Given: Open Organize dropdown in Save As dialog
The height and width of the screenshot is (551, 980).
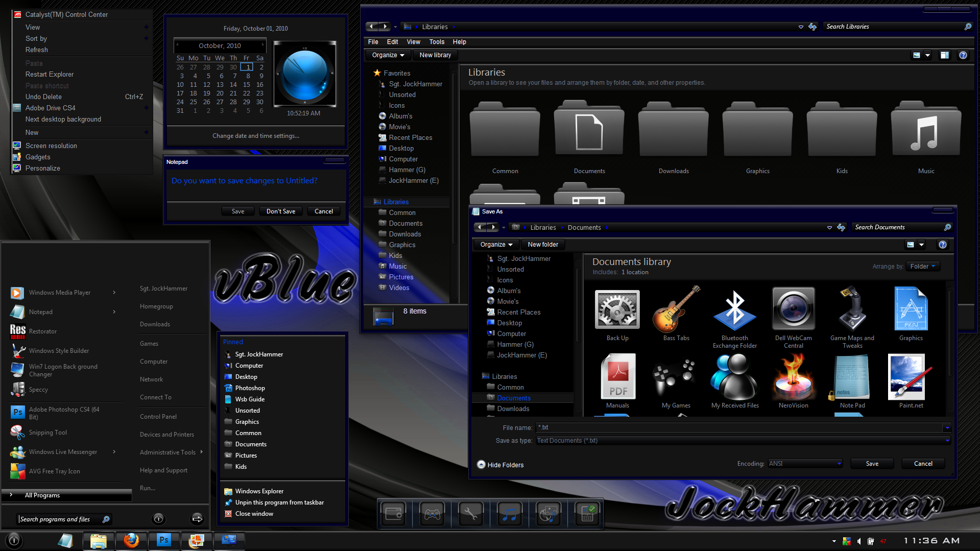Looking at the screenshot, I should pos(496,245).
